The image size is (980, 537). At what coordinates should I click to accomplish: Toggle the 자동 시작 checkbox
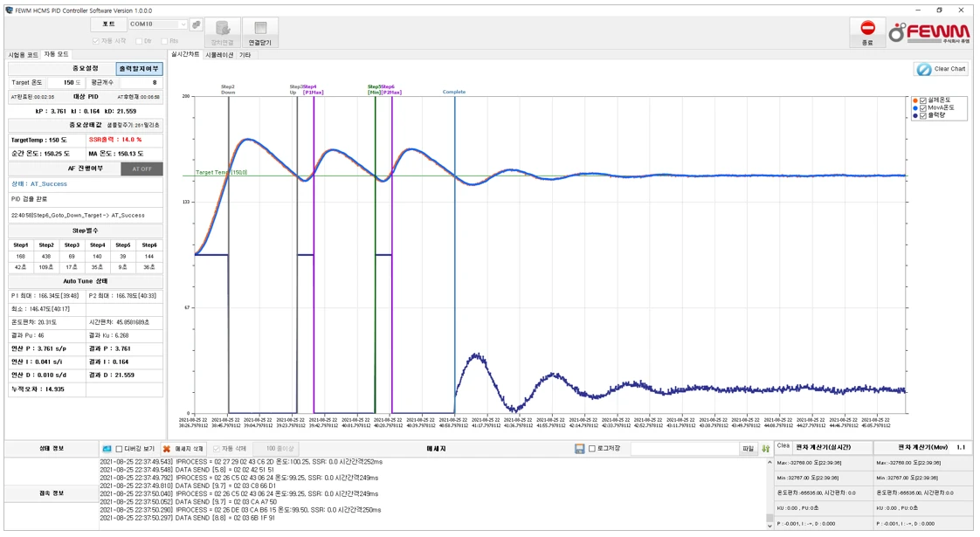click(95, 41)
